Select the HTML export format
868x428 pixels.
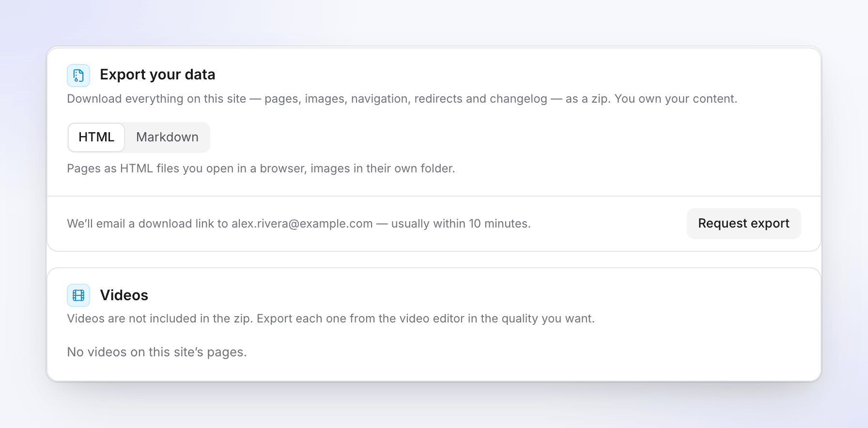[96, 138]
